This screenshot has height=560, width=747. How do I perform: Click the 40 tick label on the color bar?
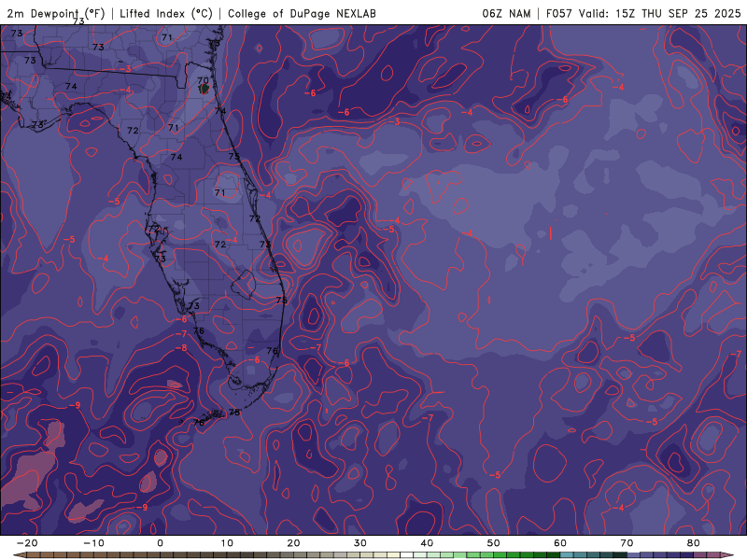[427, 543]
